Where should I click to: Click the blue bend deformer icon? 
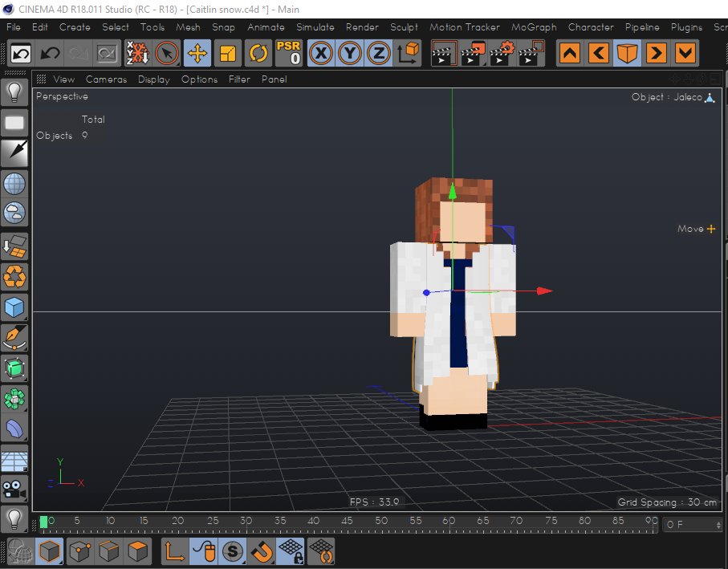click(14, 429)
